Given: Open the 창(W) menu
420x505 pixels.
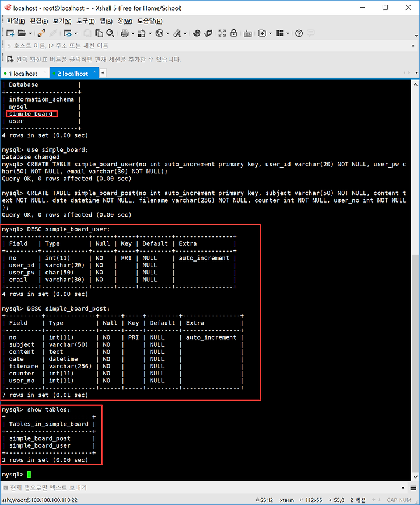Looking at the screenshot, I should (x=125, y=21).
